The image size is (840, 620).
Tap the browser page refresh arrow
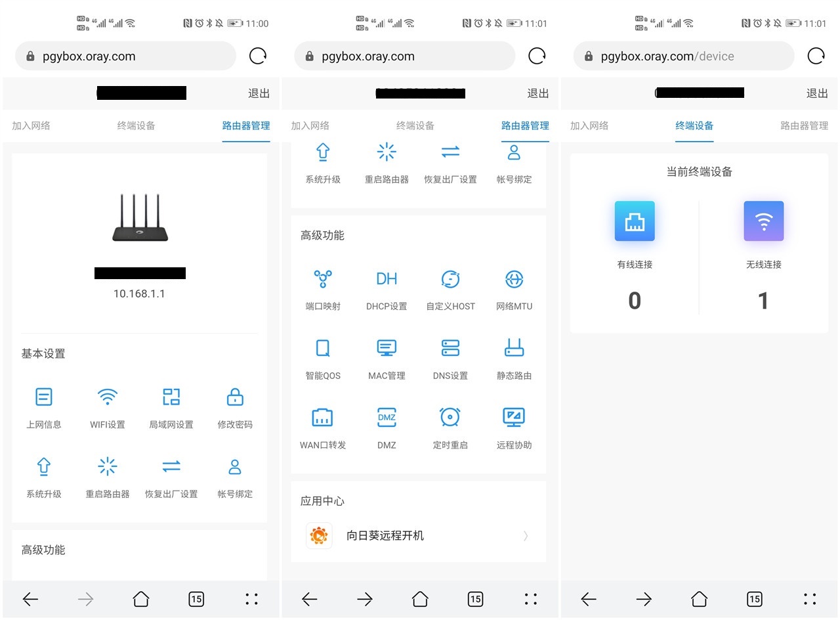[x=258, y=56]
